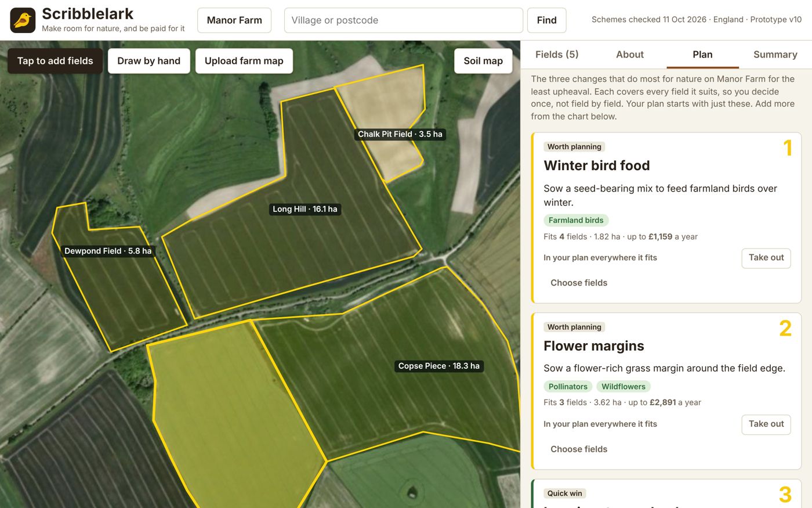The image size is (812, 508).
Task: Click the £2,891 a year payment text
Action: (675, 402)
